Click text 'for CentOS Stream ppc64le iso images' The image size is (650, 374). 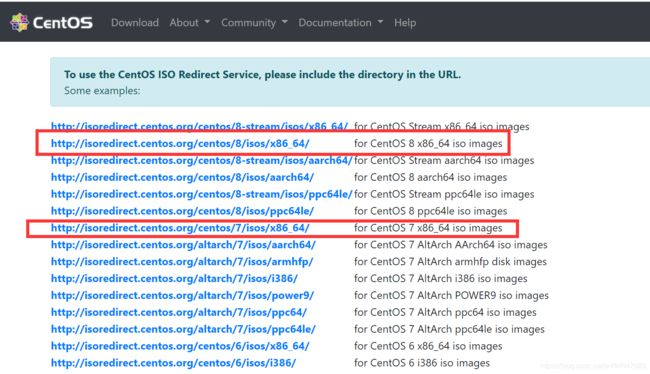(x=444, y=194)
